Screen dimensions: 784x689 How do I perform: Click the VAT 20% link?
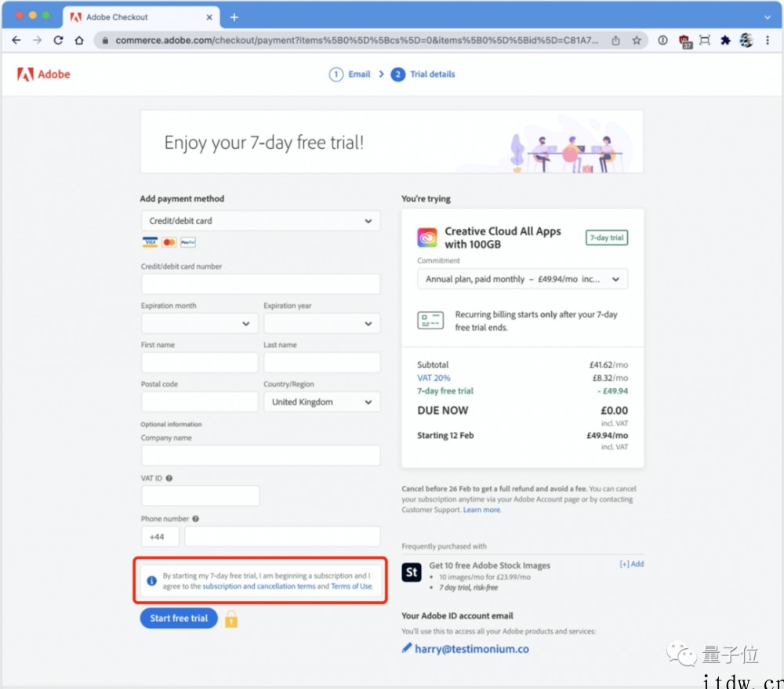[x=434, y=378]
